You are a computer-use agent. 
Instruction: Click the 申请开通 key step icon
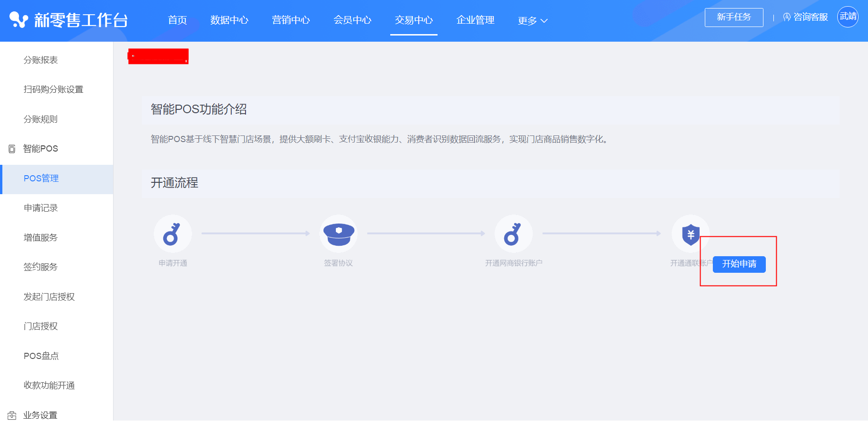click(x=173, y=234)
